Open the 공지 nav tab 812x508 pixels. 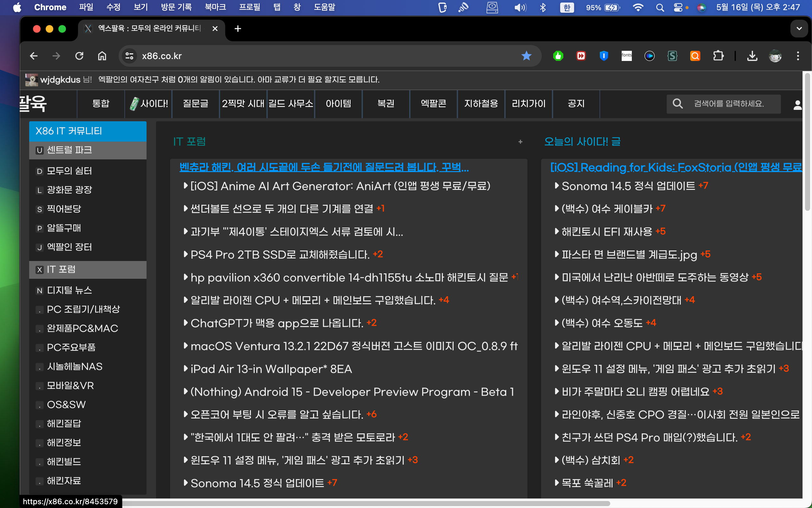576,104
